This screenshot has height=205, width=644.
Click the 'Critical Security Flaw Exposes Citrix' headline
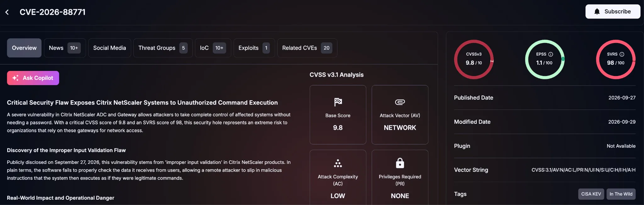[142, 103]
